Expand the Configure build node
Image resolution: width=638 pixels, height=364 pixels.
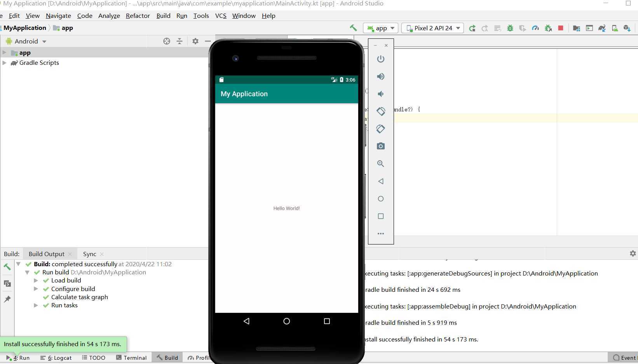click(x=36, y=289)
